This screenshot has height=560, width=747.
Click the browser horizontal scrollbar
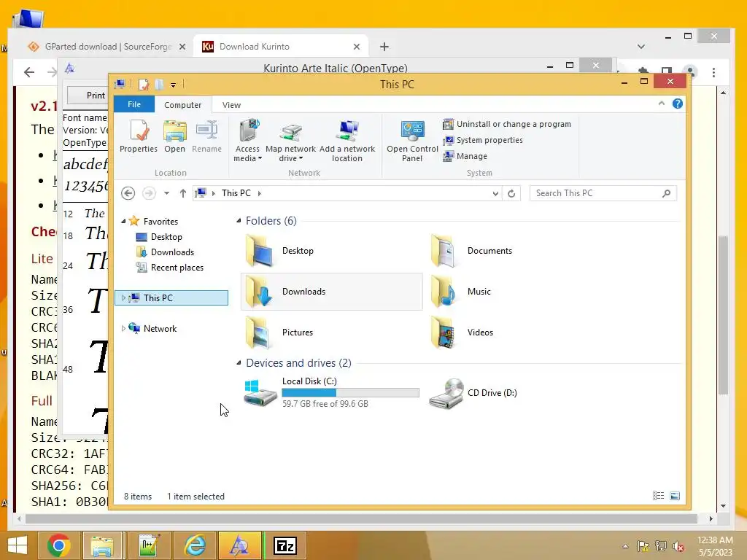pyautogui.click(x=361, y=518)
